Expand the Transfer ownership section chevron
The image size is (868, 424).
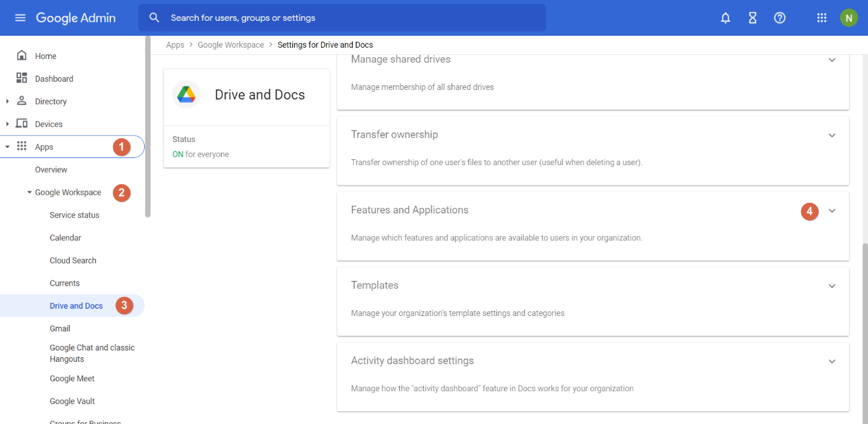click(832, 135)
